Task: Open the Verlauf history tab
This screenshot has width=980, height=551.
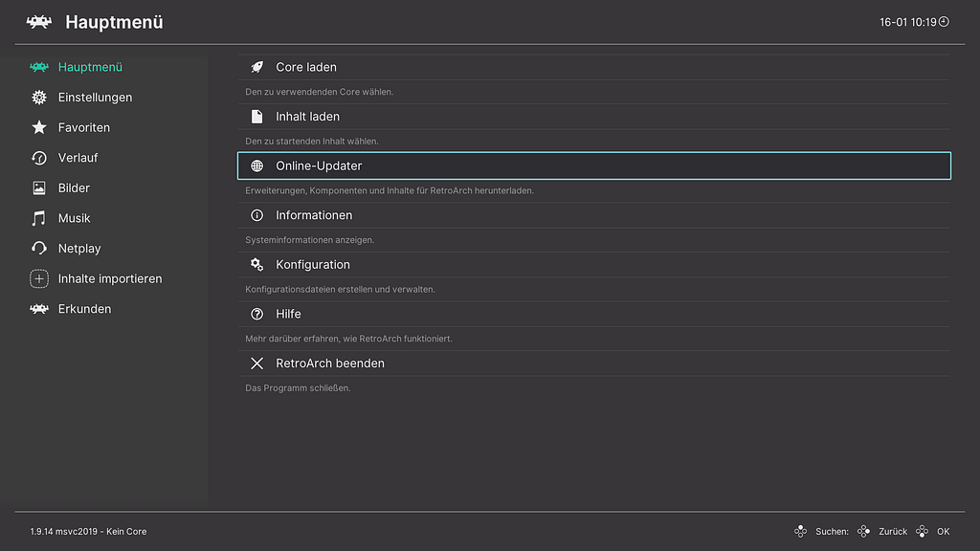Action: (x=78, y=158)
